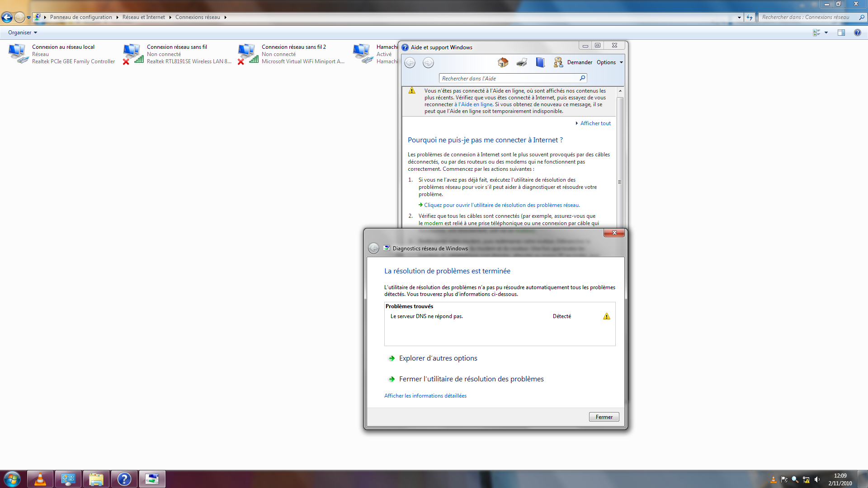The height and width of the screenshot is (488, 868).
Task: Open the change view dropdown arrow
Action: (x=826, y=33)
